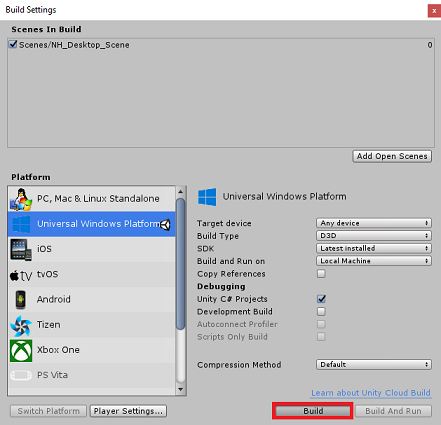Choose the PS Vita platform label
The height and width of the screenshot is (425, 441).
(52, 375)
